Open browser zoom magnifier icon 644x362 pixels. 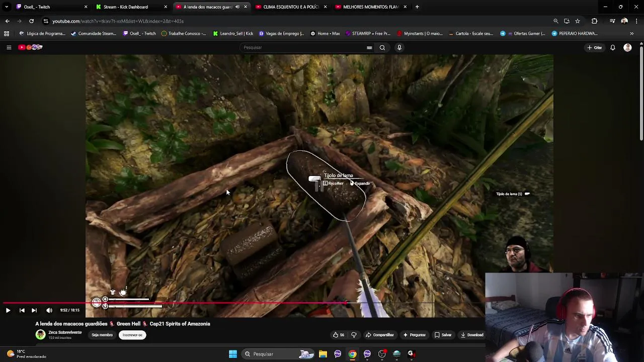pos(556,21)
